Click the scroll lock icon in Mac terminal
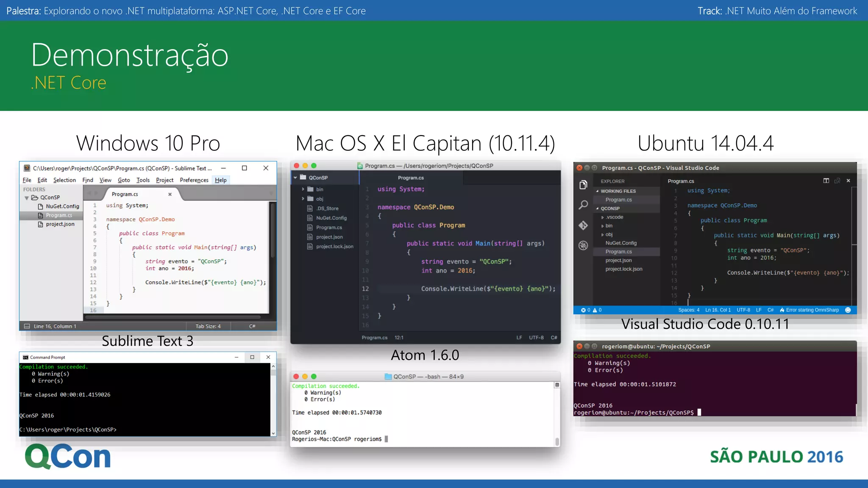This screenshot has width=868, height=488. pyautogui.click(x=557, y=385)
